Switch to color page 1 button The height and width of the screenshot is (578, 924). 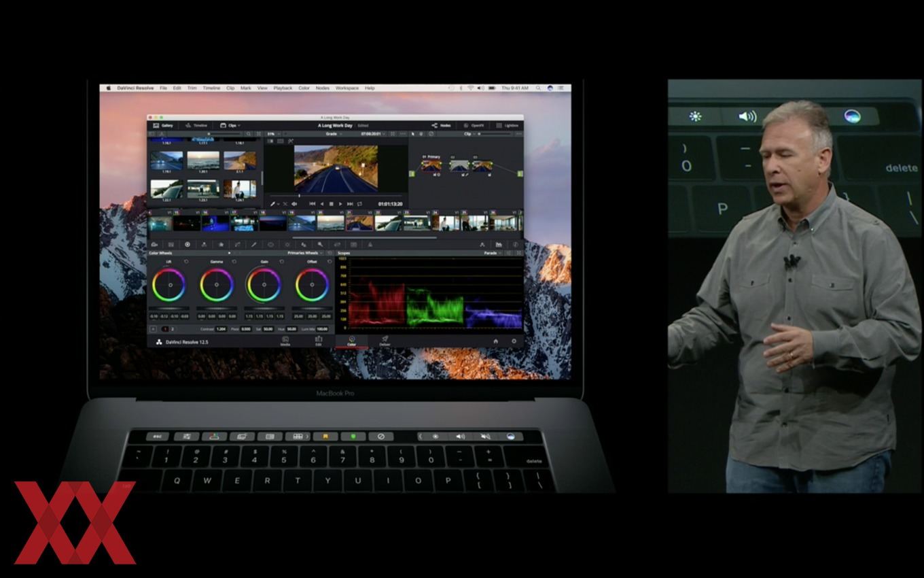164,328
